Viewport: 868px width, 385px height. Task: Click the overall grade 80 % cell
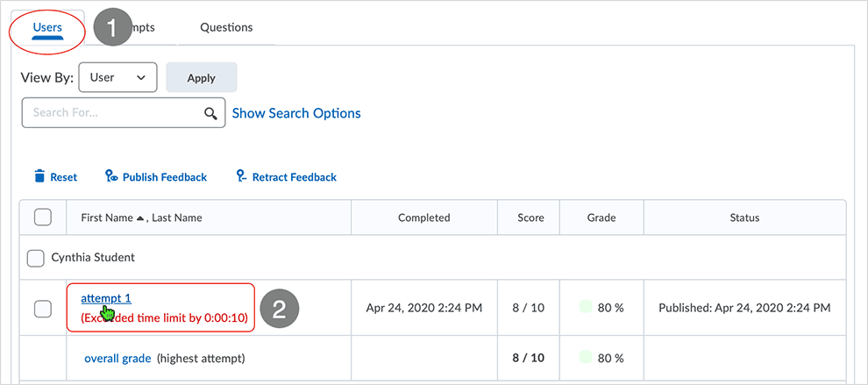click(610, 359)
